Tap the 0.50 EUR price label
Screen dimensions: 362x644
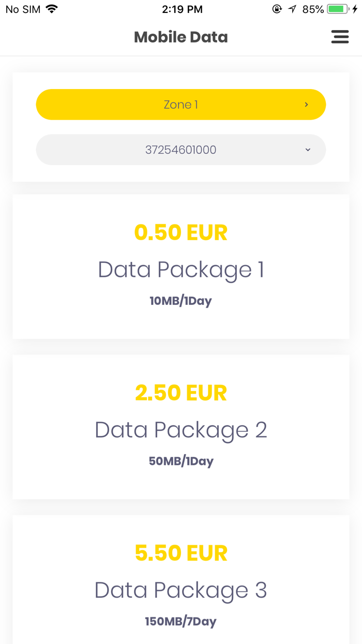click(180, 232)
